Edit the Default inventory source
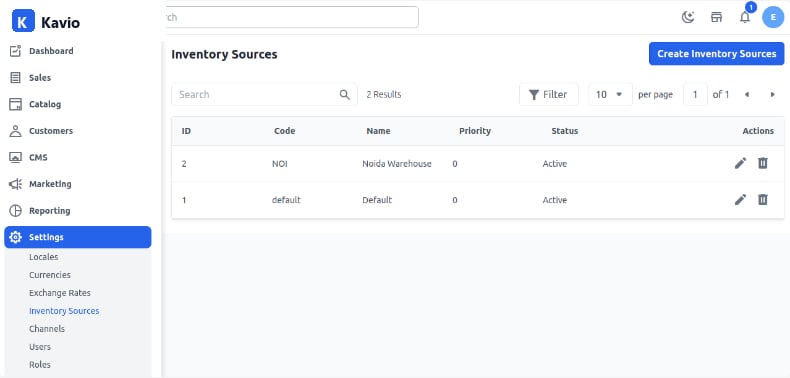790x378 pixels. [x=740, y=200]
